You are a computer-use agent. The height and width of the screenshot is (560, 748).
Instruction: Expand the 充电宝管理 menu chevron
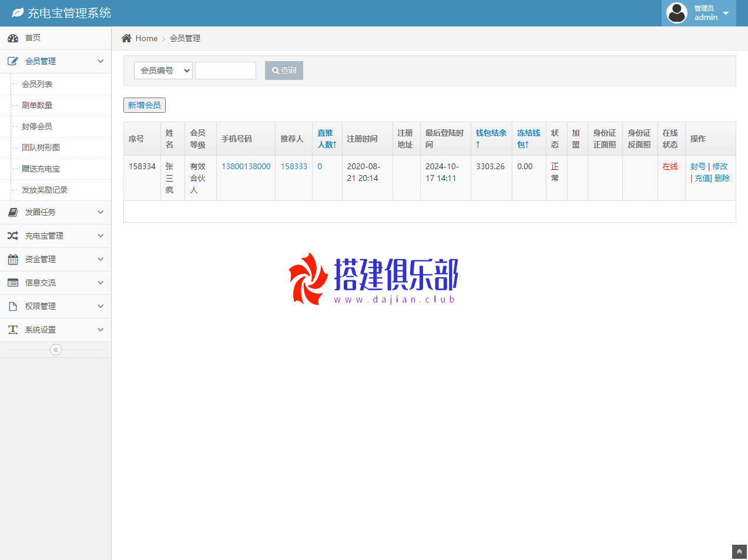click(x=100, y=236)
